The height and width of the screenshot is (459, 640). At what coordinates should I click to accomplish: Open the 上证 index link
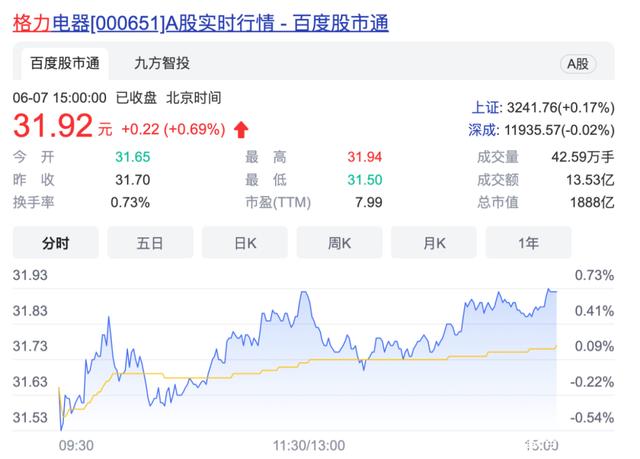tap(485, 108)
